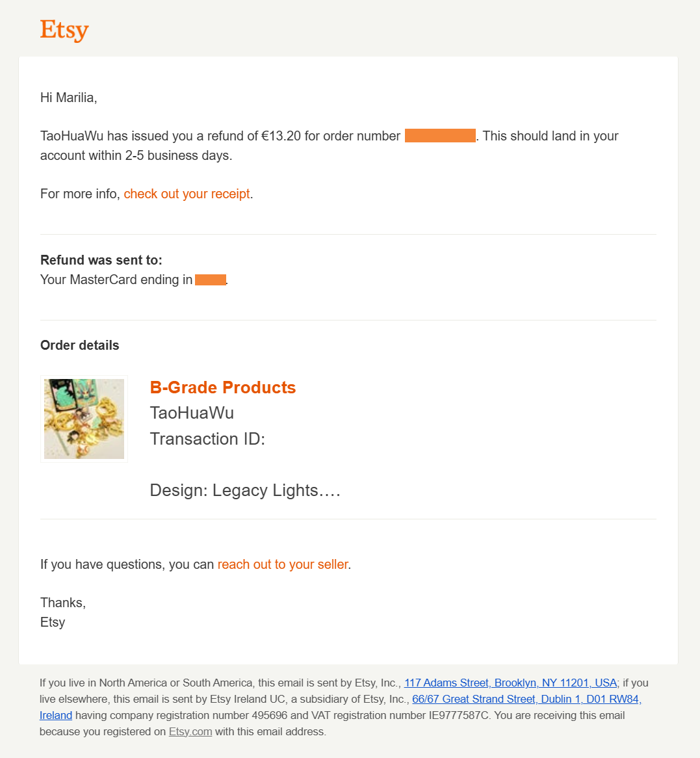The image size is (700, 758).
Task: Click the "Order details" heading
Action: (80, 345)
